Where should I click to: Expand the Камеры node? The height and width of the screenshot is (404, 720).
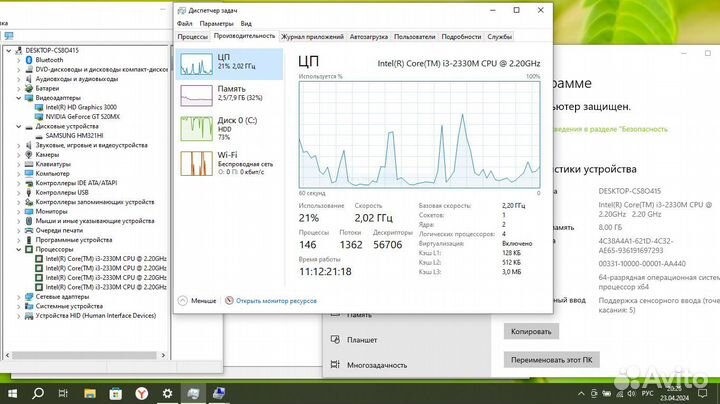coord(19,155)
